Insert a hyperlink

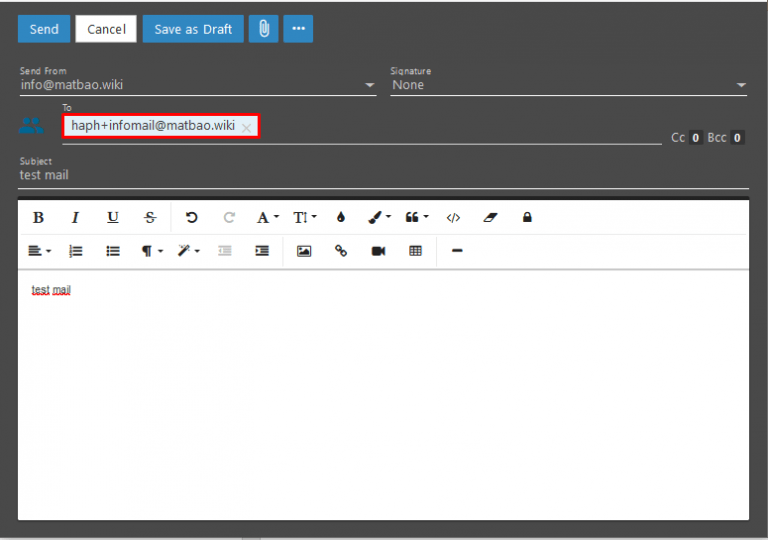click(341, 251)
